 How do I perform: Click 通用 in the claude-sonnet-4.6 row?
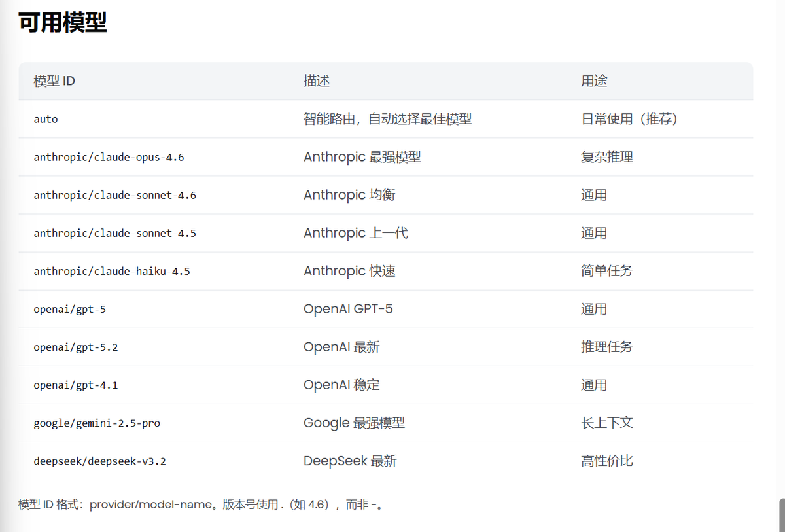594,195
